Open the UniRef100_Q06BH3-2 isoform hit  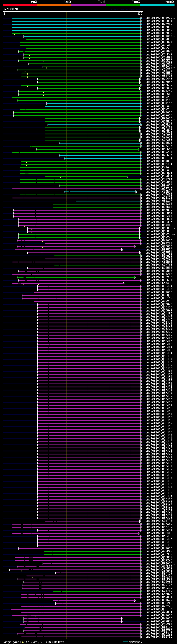coord(160,228)
